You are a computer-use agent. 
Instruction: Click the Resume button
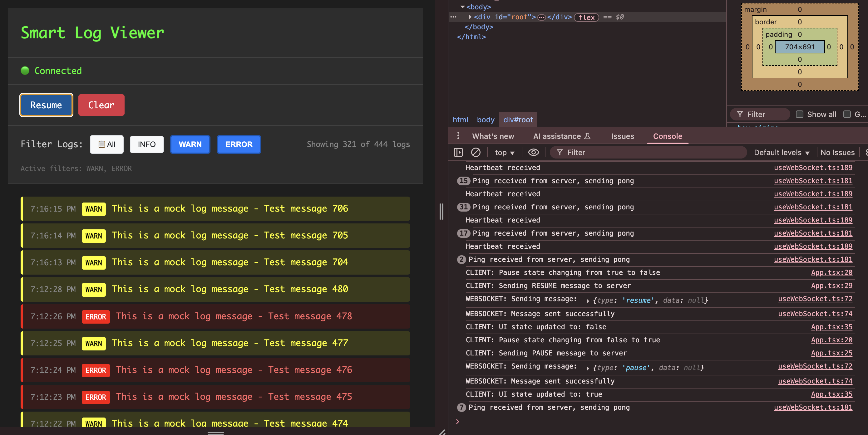[x=46, y=105]
